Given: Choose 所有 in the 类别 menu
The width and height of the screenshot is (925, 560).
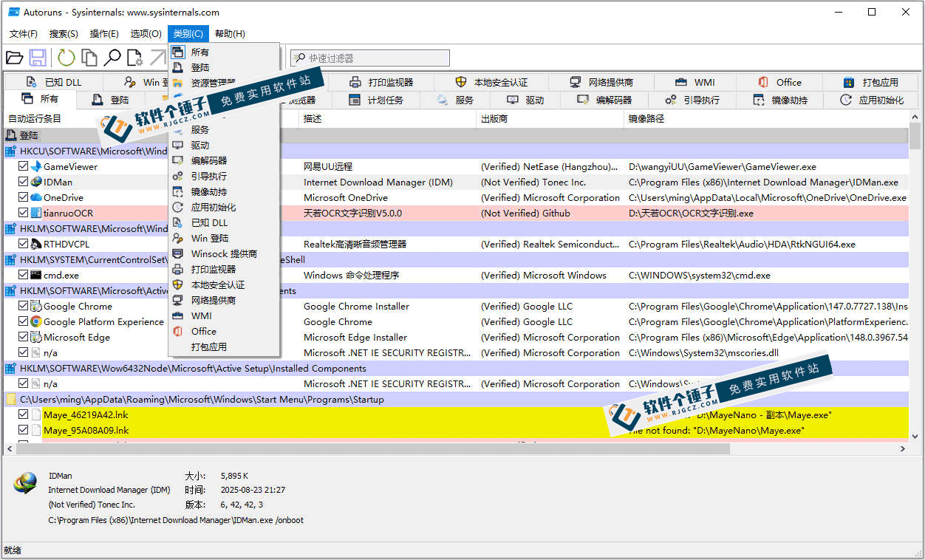Looking at the screenshot, I should point(225,52).
